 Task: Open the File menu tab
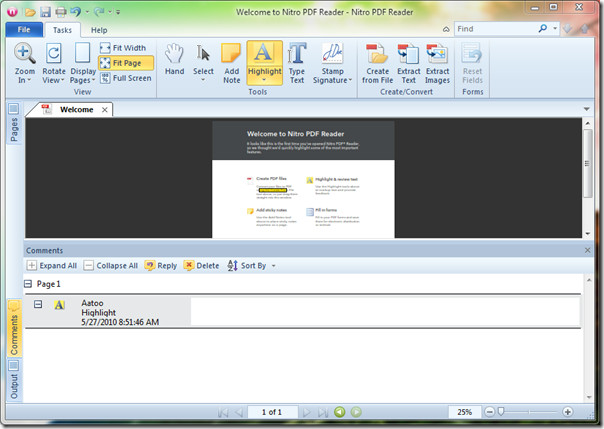[24, 29]
